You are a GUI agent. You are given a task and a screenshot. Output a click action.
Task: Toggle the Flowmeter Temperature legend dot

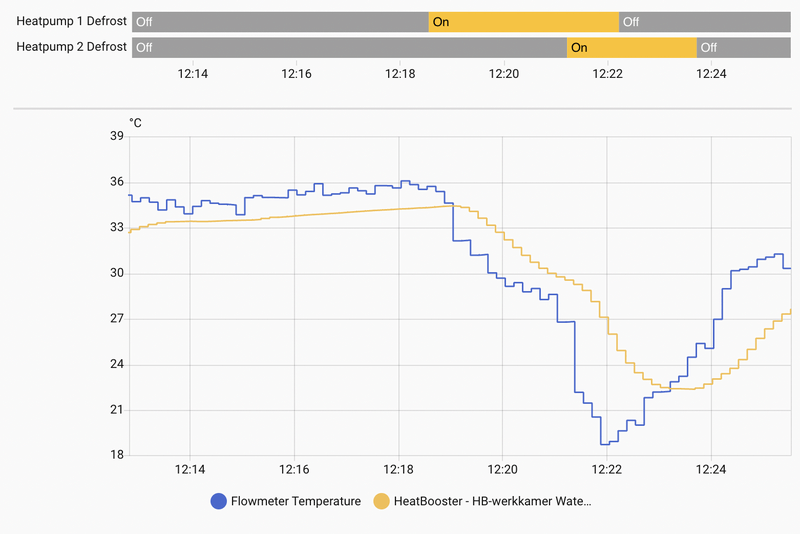[218, 501]
